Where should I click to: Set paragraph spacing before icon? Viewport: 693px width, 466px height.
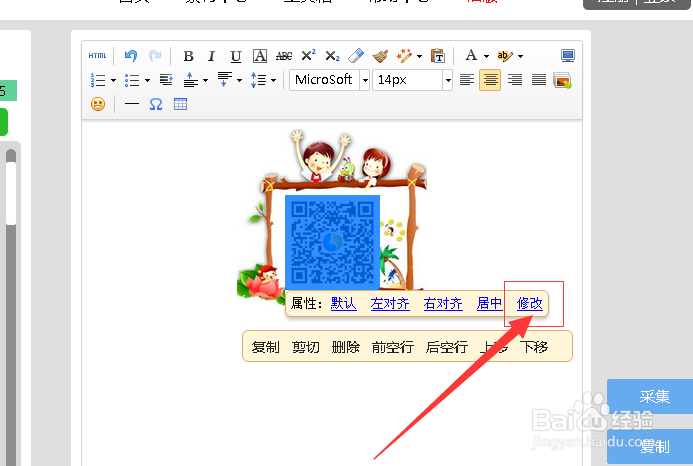(190, 80)
